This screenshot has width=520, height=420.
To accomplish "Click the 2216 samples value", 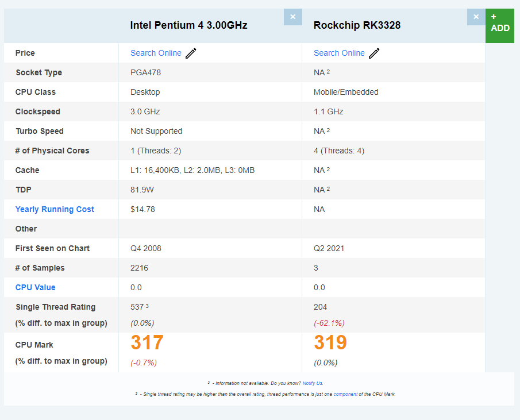I will tap(139, 268).
